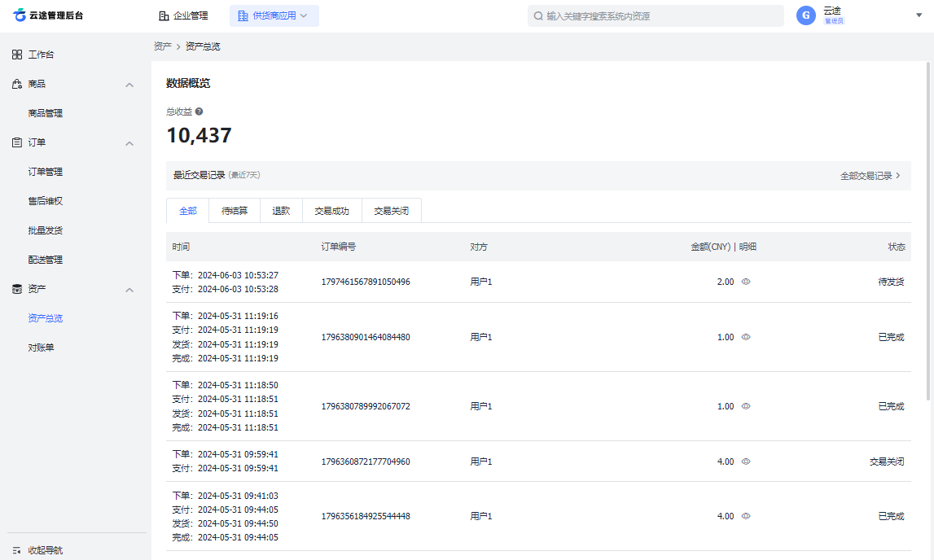This screenshot has height=560, width=934.
Task: View details eye icon for order 1797461567891050496
Action: (746, 282)
